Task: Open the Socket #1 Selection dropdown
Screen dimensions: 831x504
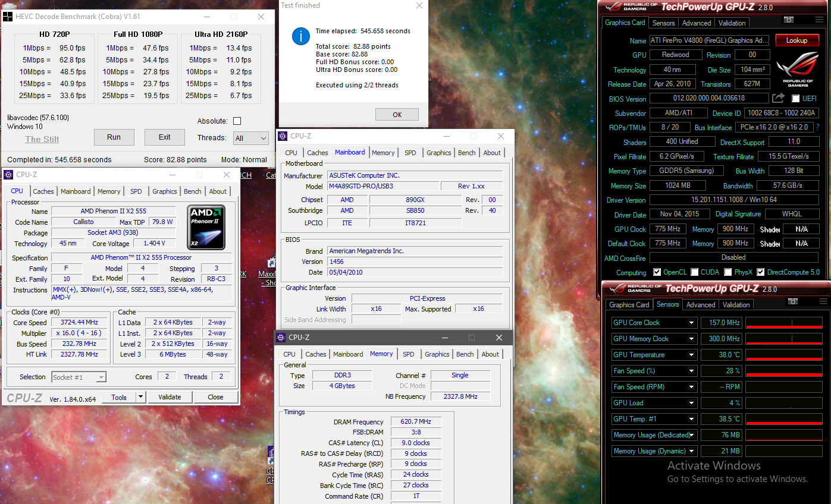Action: pyautogui.click(x=79, y=377)
